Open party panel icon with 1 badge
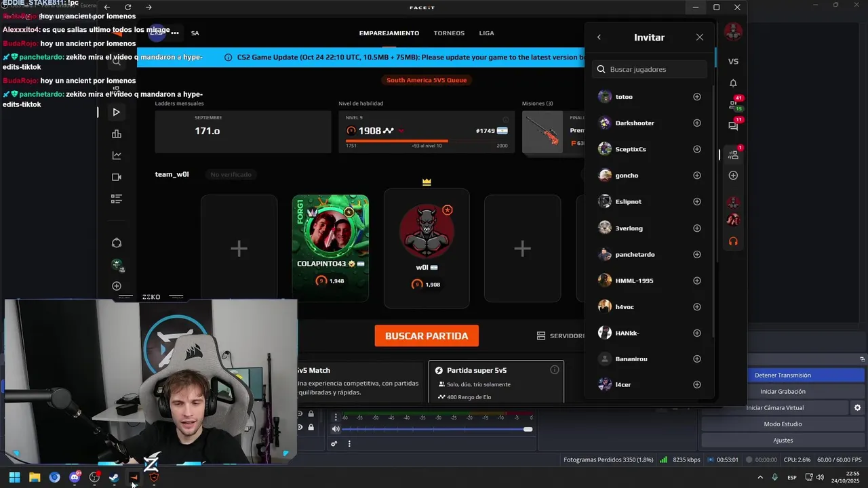 click(734, 155)
